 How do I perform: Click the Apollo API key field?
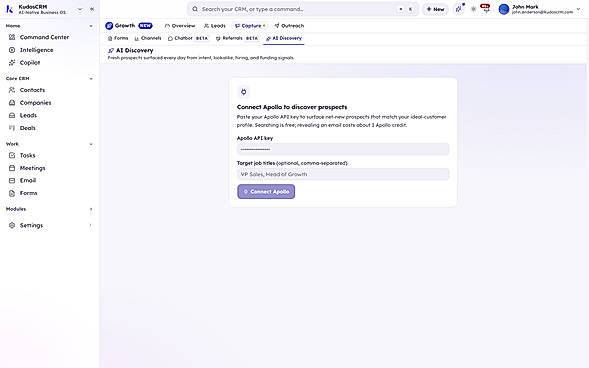point(343,149)
